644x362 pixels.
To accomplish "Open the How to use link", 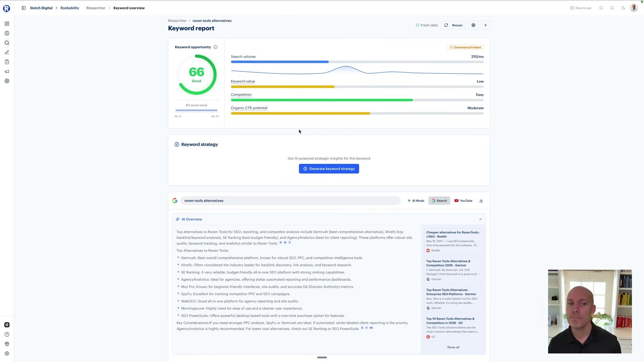I will click(581, 8).
